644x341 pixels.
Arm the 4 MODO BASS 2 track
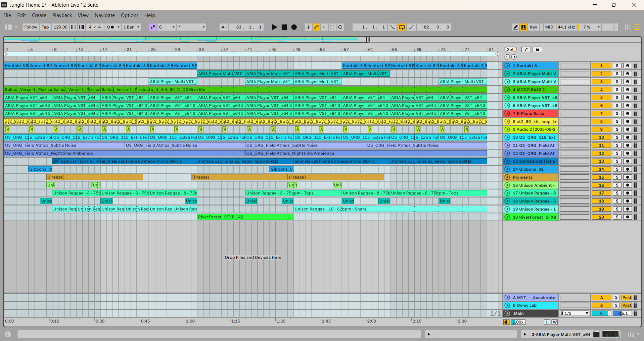[628, 90]
